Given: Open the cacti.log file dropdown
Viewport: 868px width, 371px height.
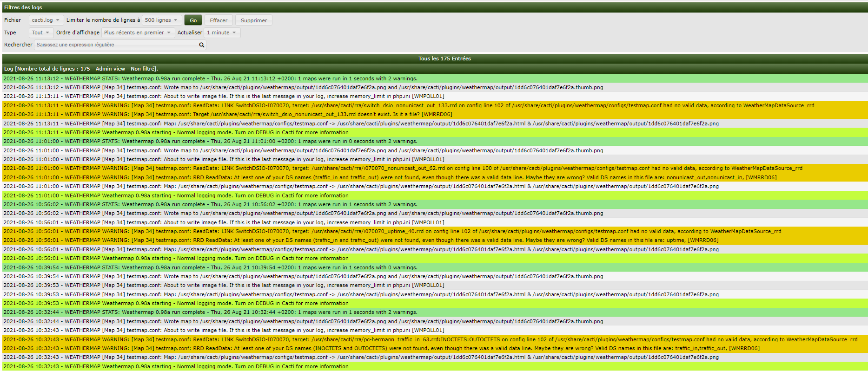Looking at the screenshot, I should [x=46, y=20].
